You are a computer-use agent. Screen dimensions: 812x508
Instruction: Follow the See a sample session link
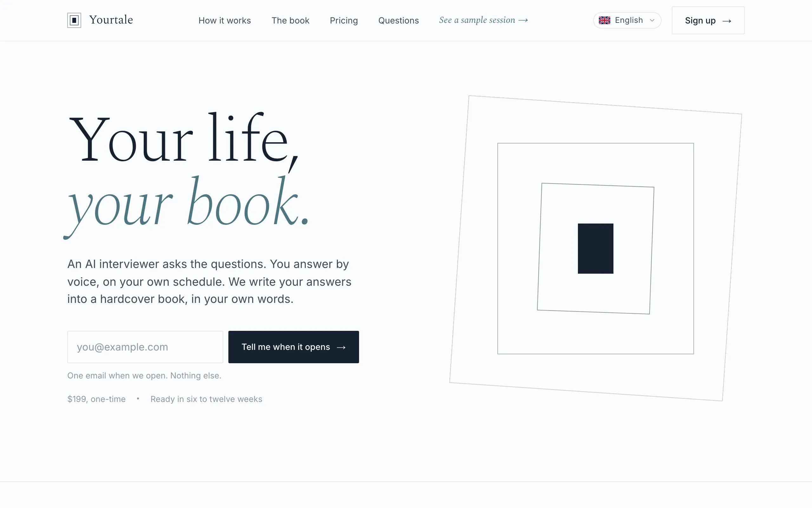483,20
